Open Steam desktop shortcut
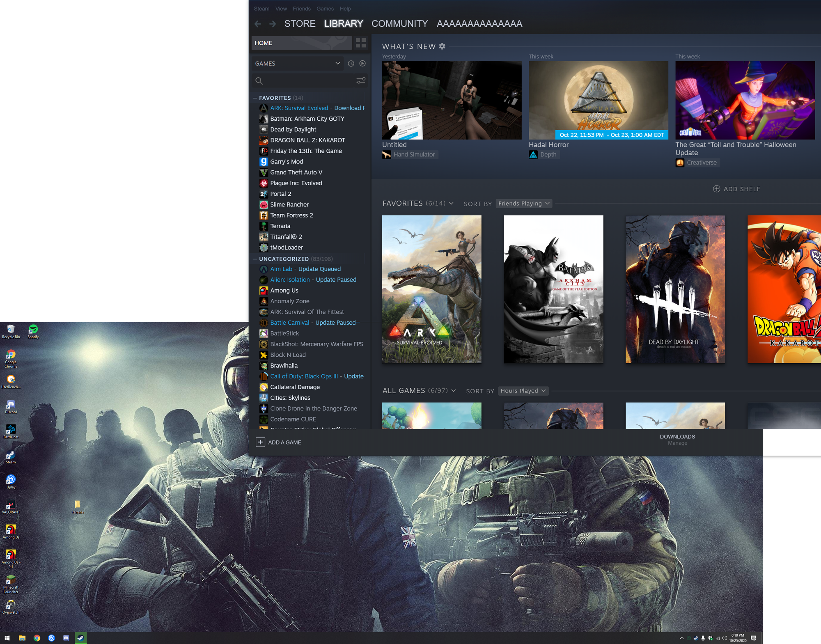821x644 pixels. tap(11, 457)
